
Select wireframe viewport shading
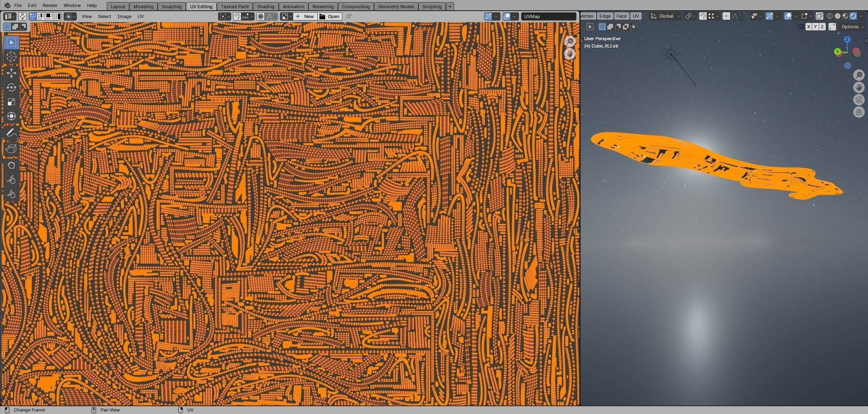point(829,16)
